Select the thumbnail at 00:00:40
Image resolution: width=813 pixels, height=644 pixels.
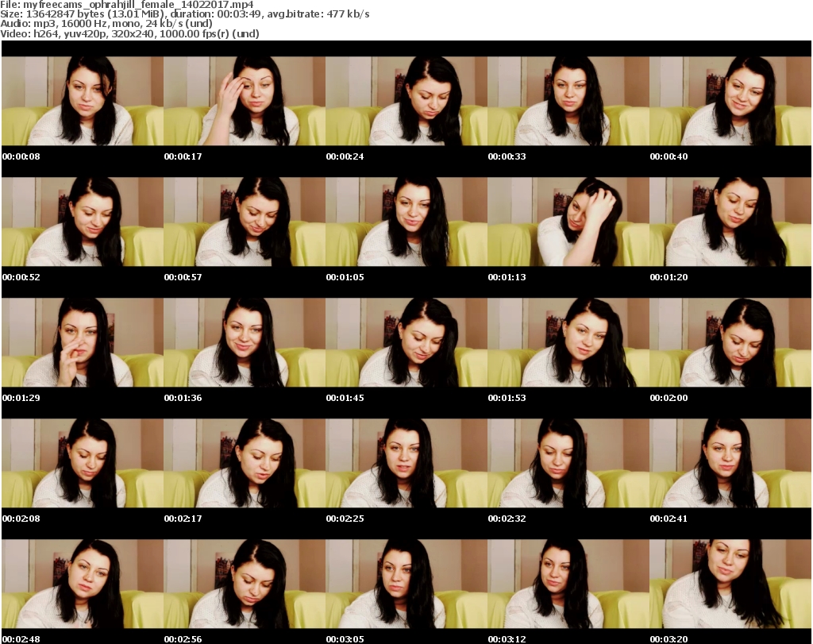[730, 101]
